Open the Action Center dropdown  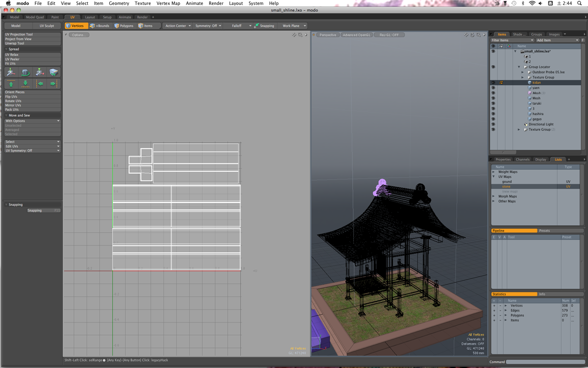pyautogui.click(x=178, y=26)
